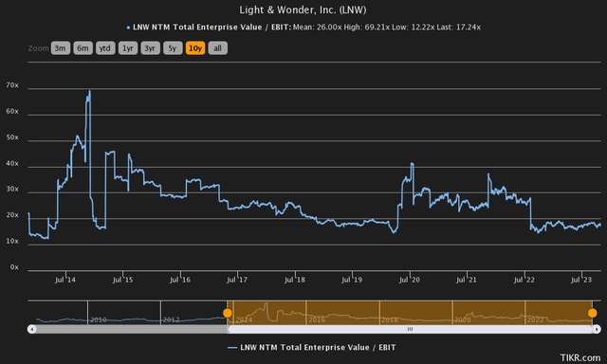Click the 2022 label in navigator

[x=535, y=319]
